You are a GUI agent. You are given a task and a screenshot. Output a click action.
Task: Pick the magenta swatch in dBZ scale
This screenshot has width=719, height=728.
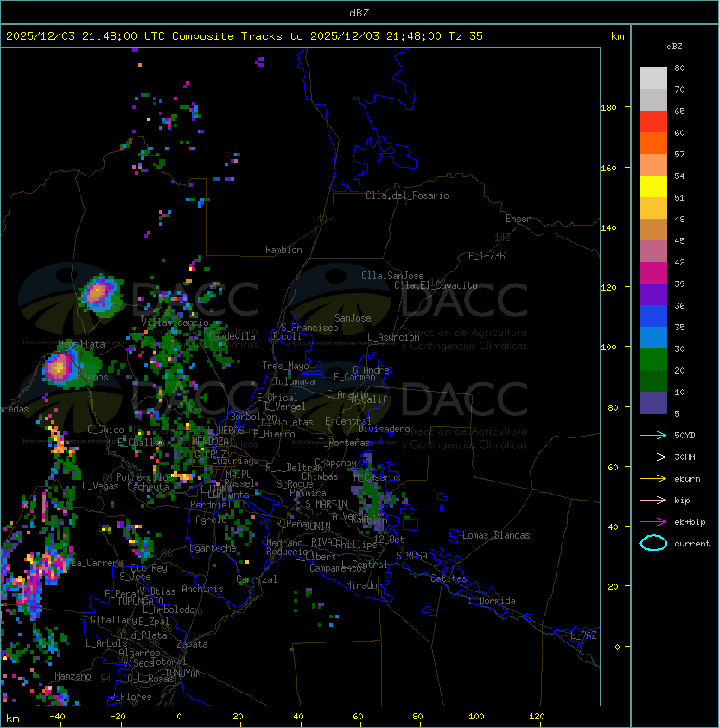click(x=653, y=273)
